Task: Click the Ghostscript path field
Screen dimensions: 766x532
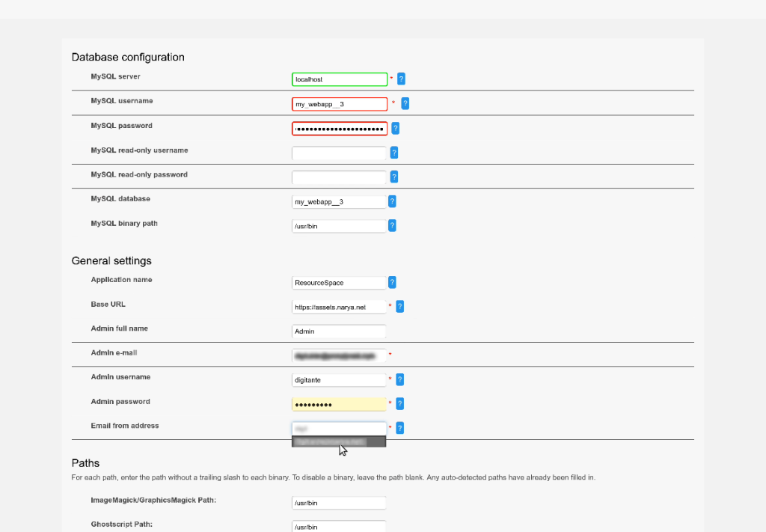Action: (x=339, y=526)
